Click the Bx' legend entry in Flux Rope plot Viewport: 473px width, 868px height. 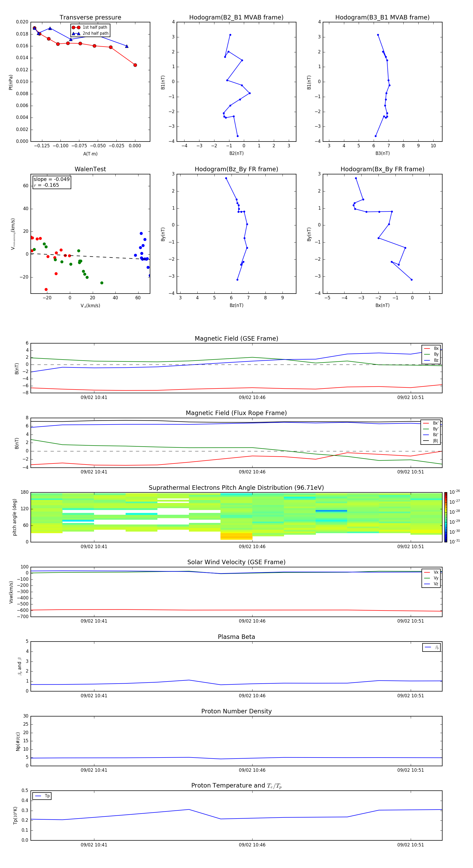pos(431,423)
